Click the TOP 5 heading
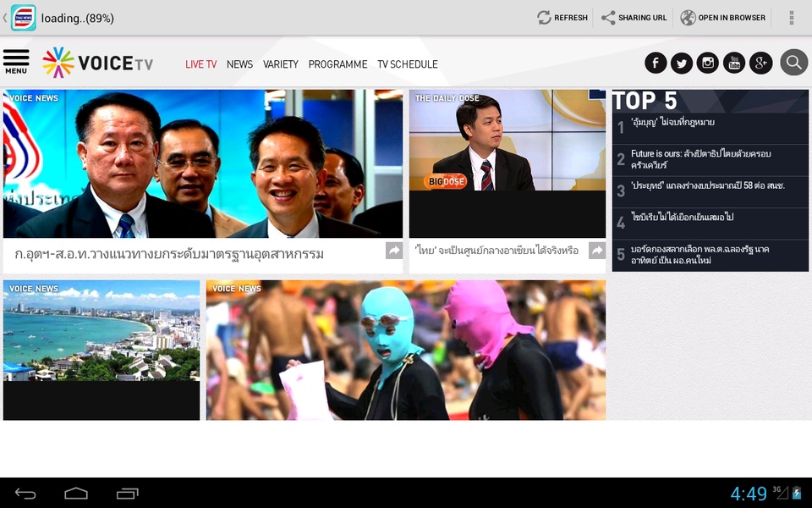 coord(645,101)
